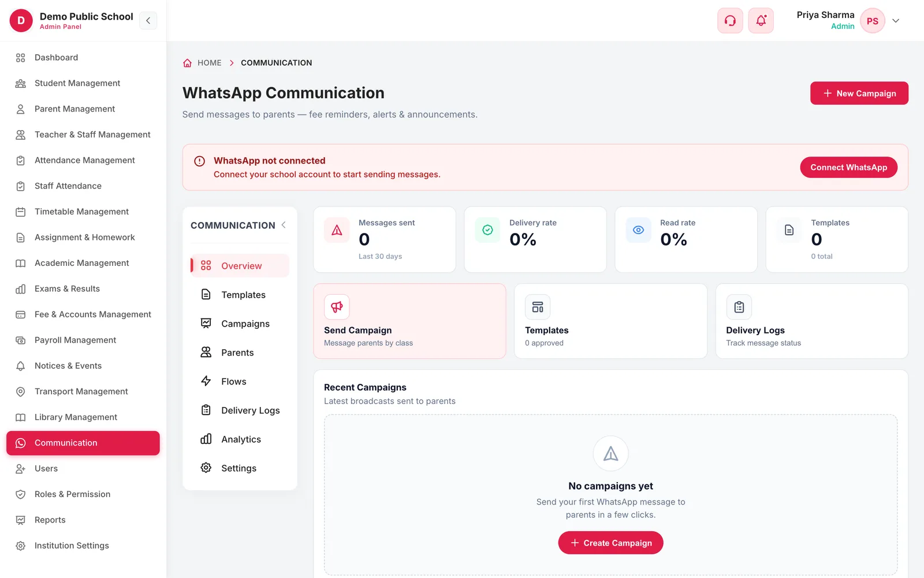The width and height of the screenshot is (924, 578).
Task: Open the notifications bell icon
Action: click(761, 21)
